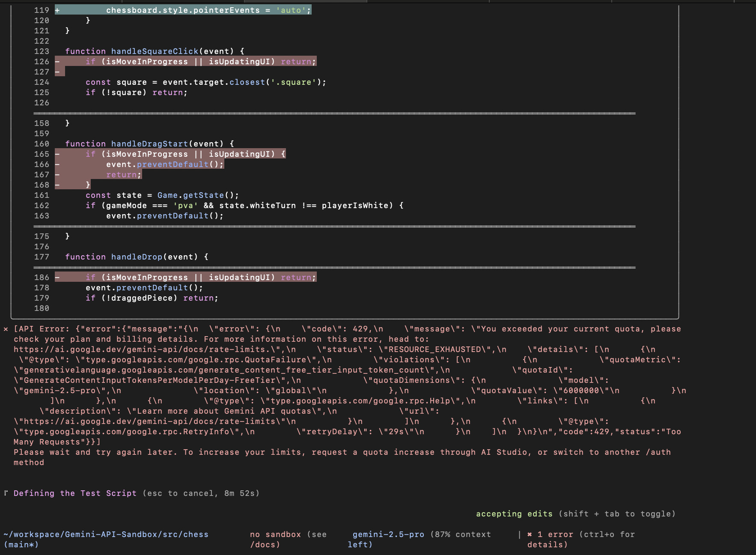Click 'GenerateContentInputTokensPerModelPerDay-FreeTier' quota id

[x=149, y=380]
